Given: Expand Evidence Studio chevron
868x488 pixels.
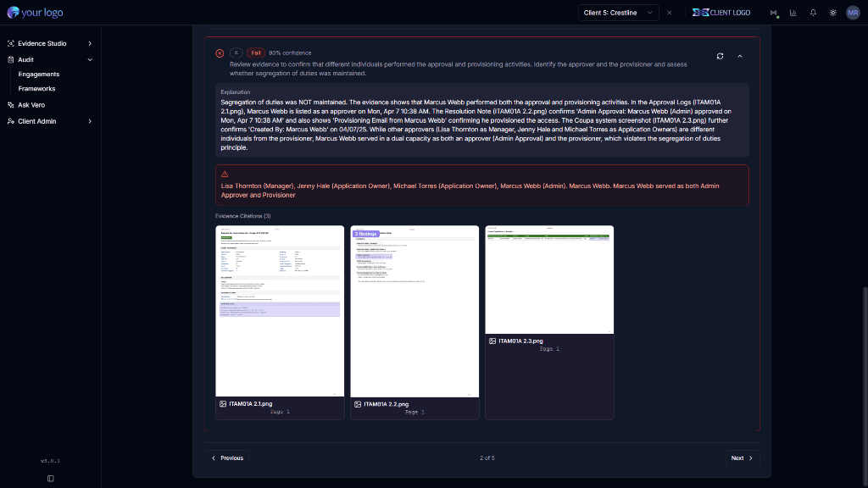Looking at the screenshot, I should click(x=90, y=43).
